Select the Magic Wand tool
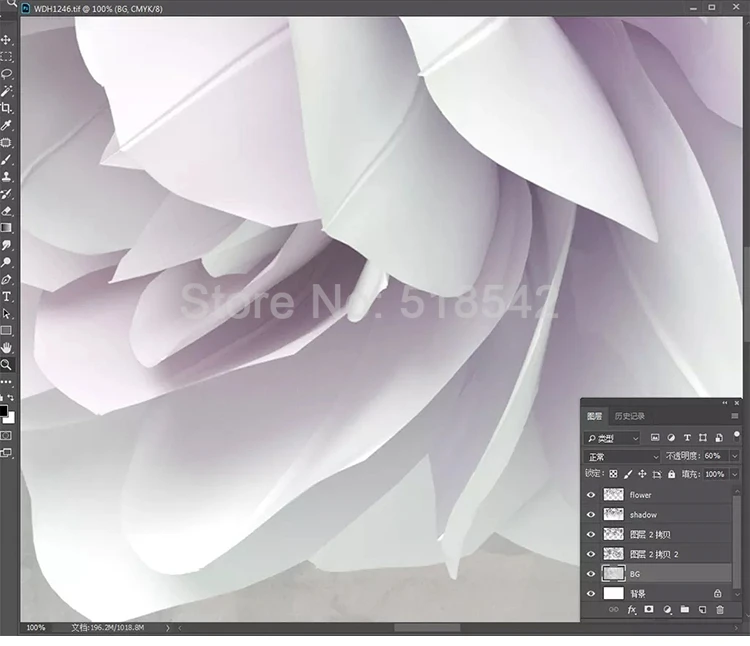The width and height of the screenshot is (750, 646). (6, 91)
